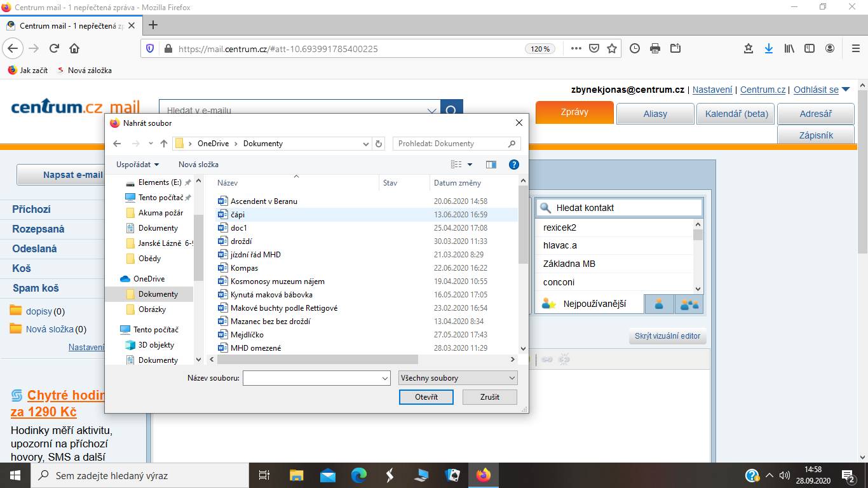Click Zrušit button
This screenshot has width=868, height=488.
point(490,397)
